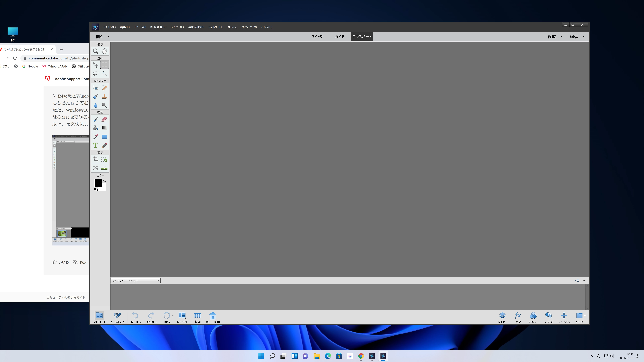This screenshot has width=644, height=362.
Task: Select the Horizontal Type tool
Action: click(96, 145)
